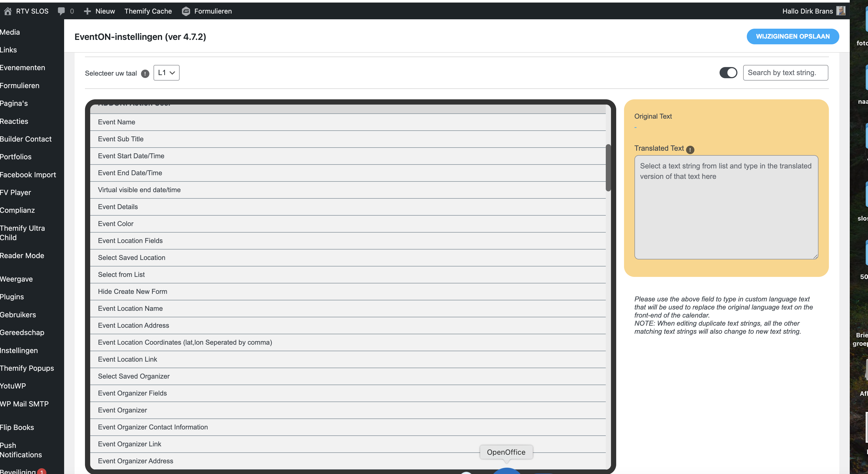Go to RTV SLOS site link
The height and width of the screenshot is (474, 868).
coord(32,11)
